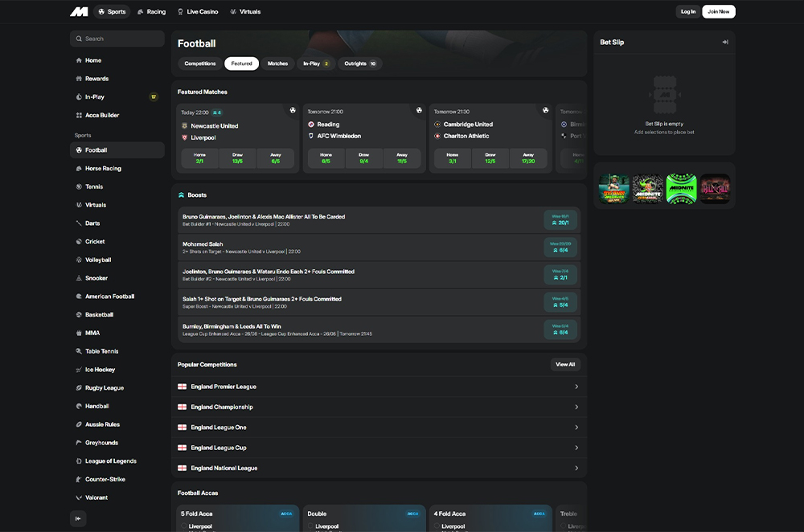Click the Log In button
The width and height of the screenshot is (804, 532).
click(688, 12)
